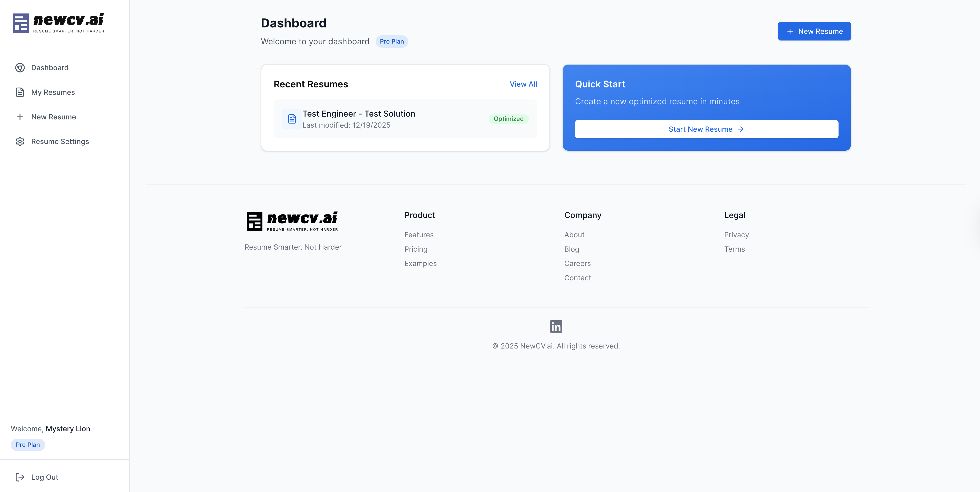The height and width of the screenshot is (492, 980).
Task: Select the Dashboard icon in the sidebar
Action: pos(20,67)
